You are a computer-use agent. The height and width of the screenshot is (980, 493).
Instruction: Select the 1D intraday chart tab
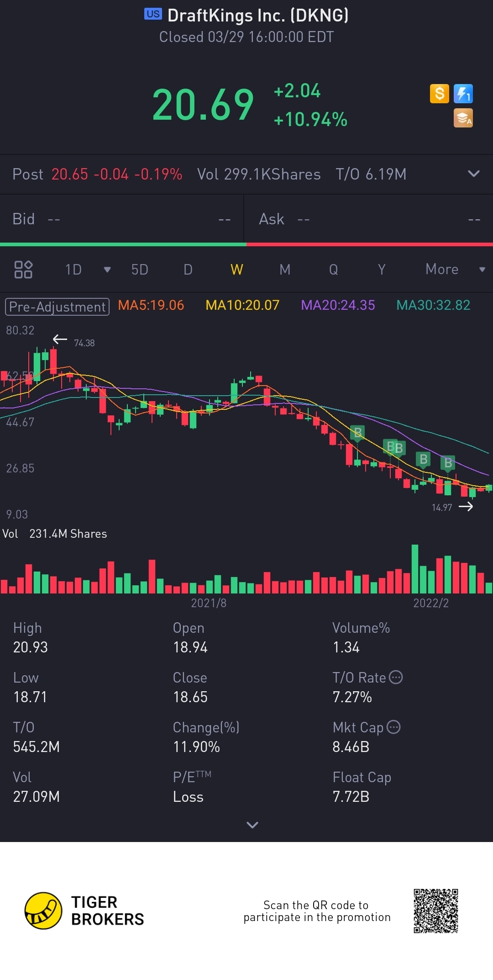pos(73,270)
